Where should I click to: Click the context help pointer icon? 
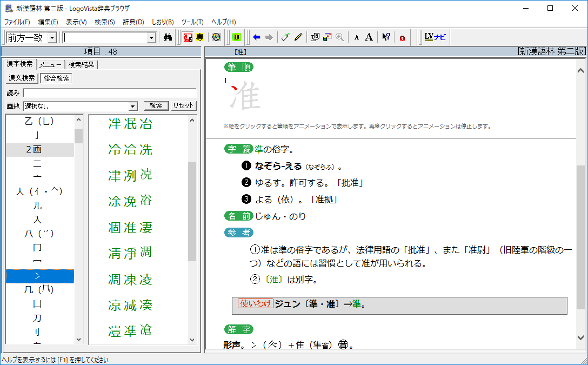[386, 37]
